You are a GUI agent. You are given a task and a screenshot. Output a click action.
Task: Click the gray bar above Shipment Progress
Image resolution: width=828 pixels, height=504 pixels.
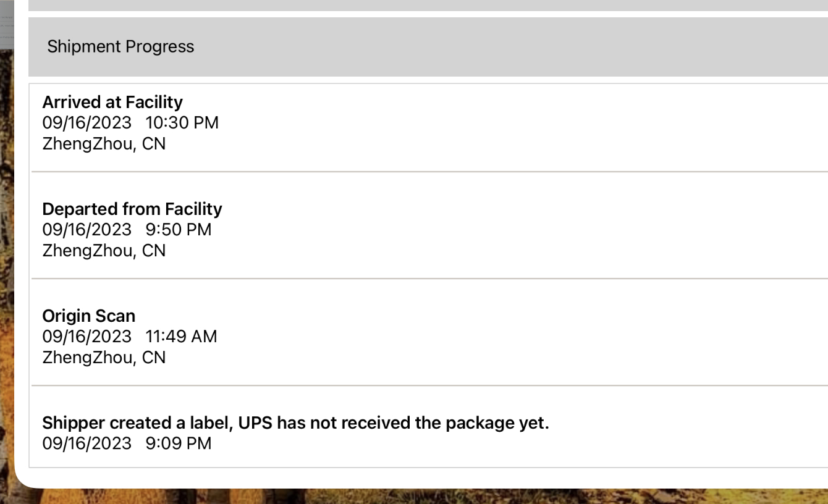coord(426,5)
